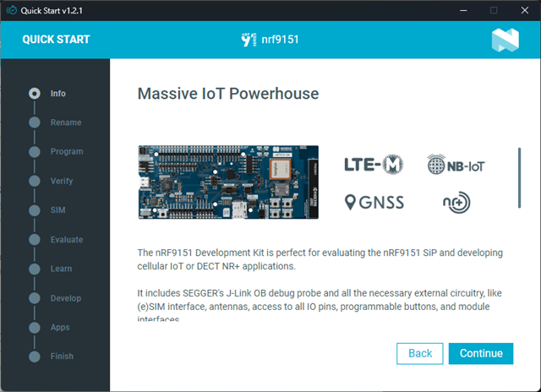Close the Quick Start window

[525, 10]
